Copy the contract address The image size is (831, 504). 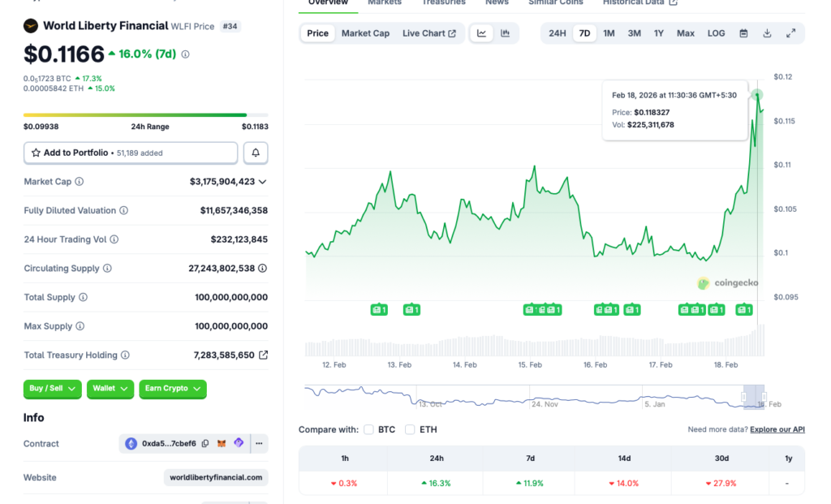coord(205,443)
